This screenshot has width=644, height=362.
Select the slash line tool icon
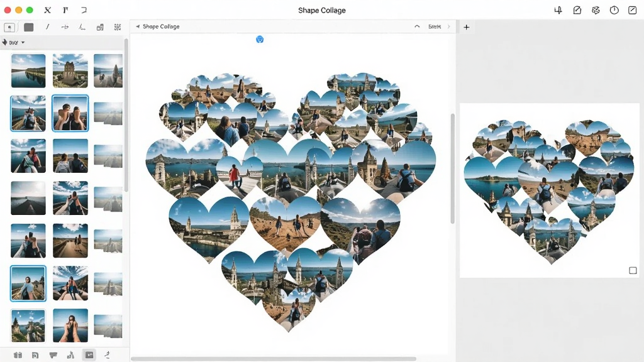(47, 26)
